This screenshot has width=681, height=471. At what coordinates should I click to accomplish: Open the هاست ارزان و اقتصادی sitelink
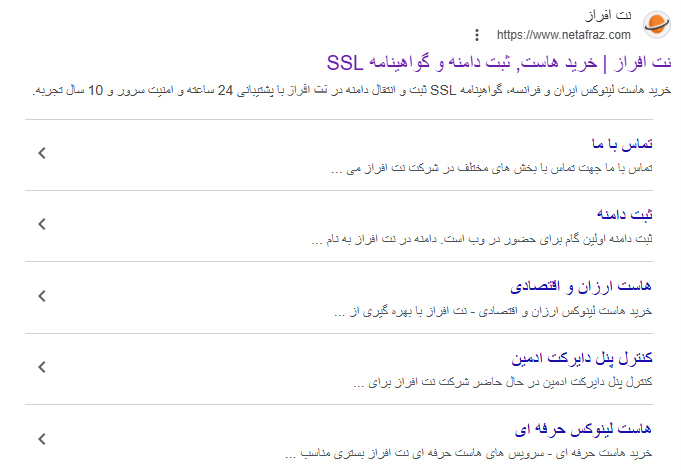(581, 287)
